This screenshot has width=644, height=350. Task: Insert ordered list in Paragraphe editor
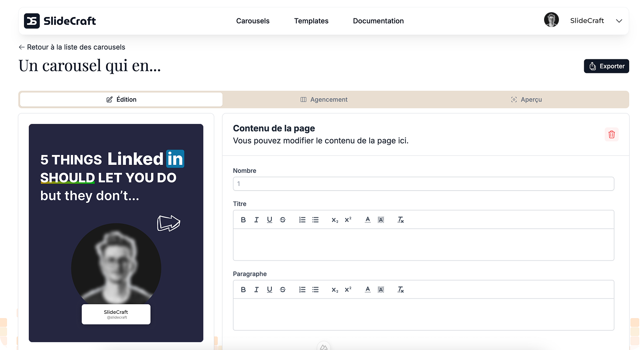click(302, 290)
